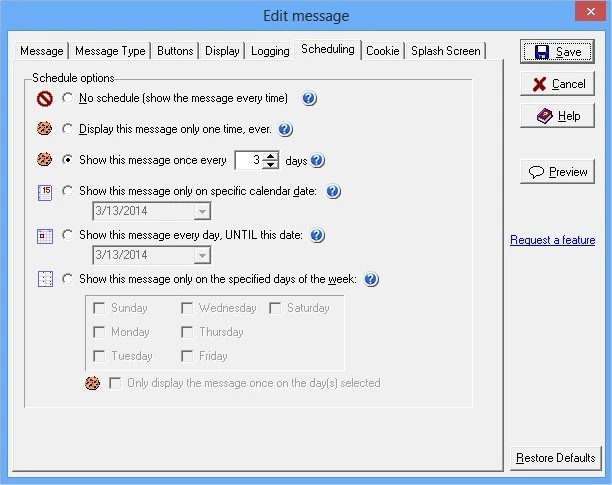The height and width of the screenshot is (485, 612).
Task: Click help icon for specific calendar date
Action: pyautogui.click(x=334, y=191)
